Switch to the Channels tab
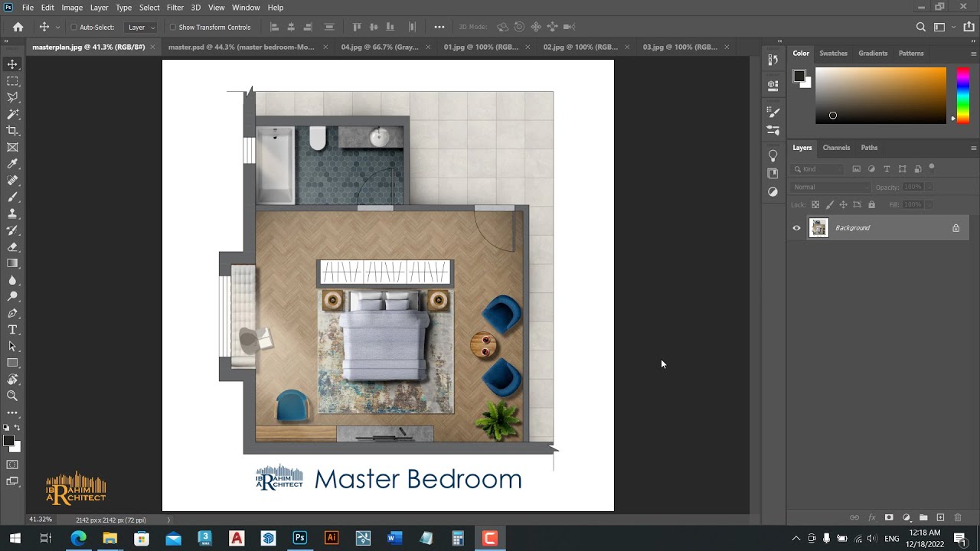The image size is (980, 551). click(x=836, y=148)
